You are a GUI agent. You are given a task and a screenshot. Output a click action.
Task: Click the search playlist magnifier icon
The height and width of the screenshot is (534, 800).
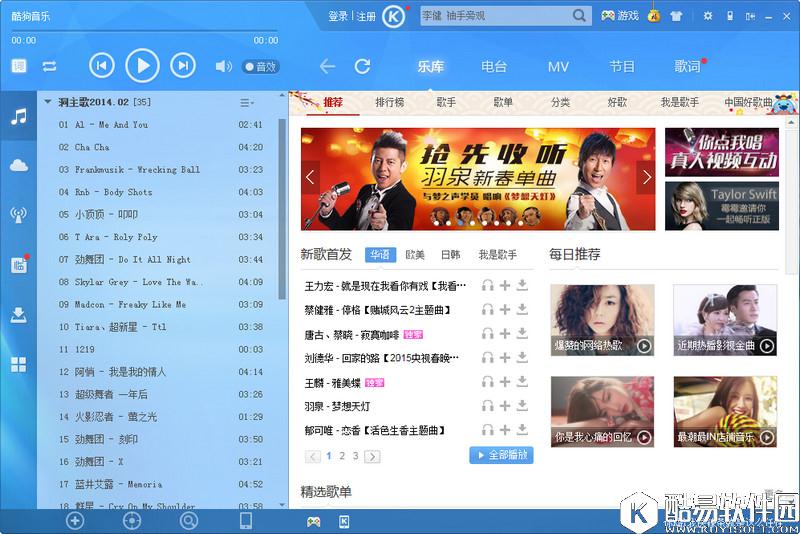coord(189,521)
